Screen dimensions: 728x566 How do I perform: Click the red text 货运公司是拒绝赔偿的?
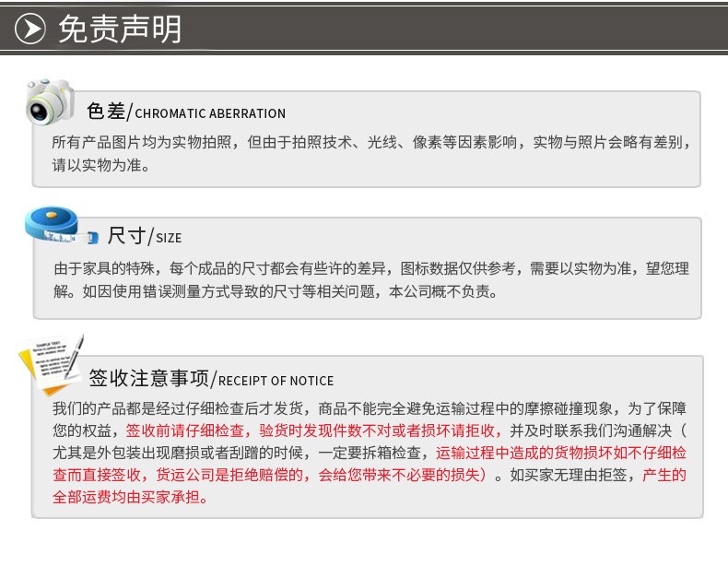[229, 475]
